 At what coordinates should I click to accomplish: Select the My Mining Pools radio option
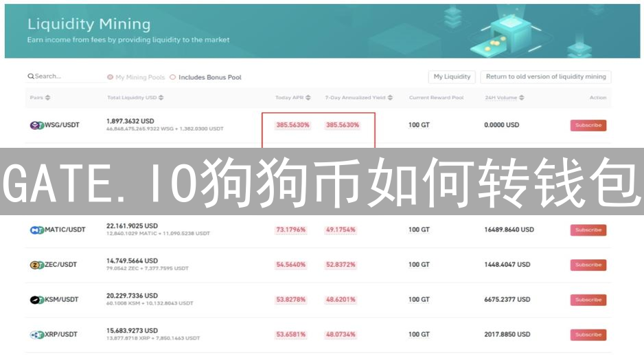pyautogui.click(x=110, y=77)
